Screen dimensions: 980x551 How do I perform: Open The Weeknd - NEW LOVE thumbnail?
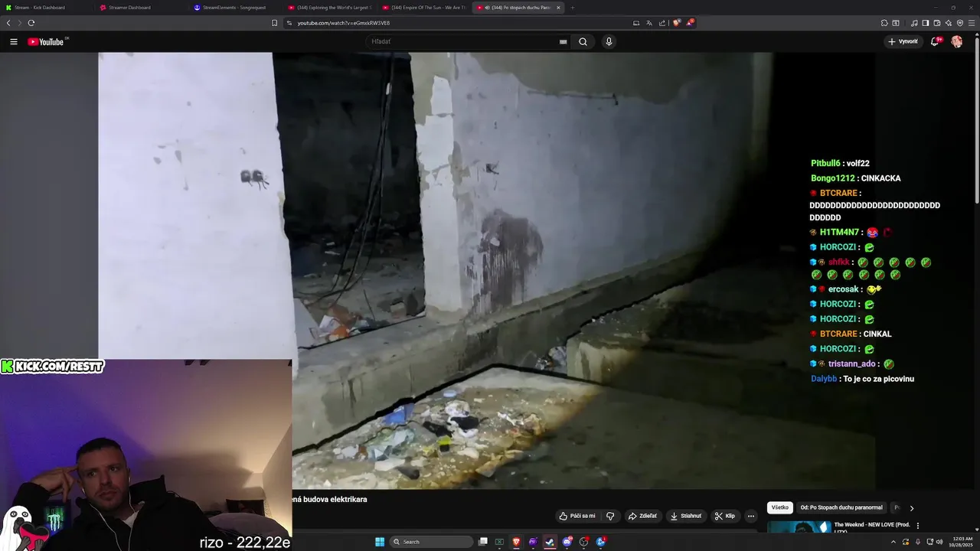click(799, 527)
